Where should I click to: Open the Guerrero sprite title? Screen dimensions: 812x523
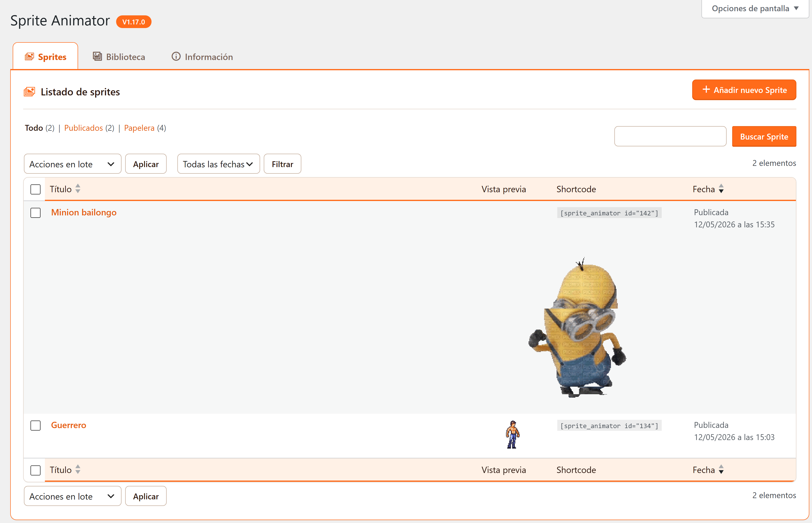pyautogui.click(x=69, y=425)
